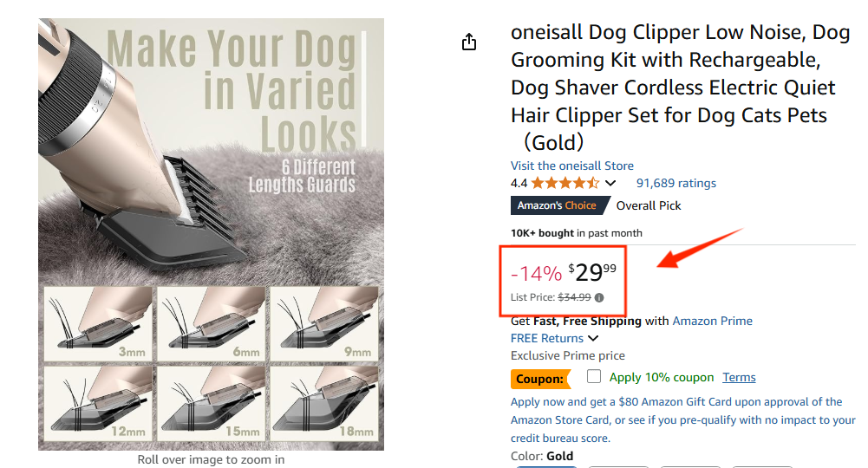
Task: Click the 4.4 star rating icons
Action: (x=565, y=183)
